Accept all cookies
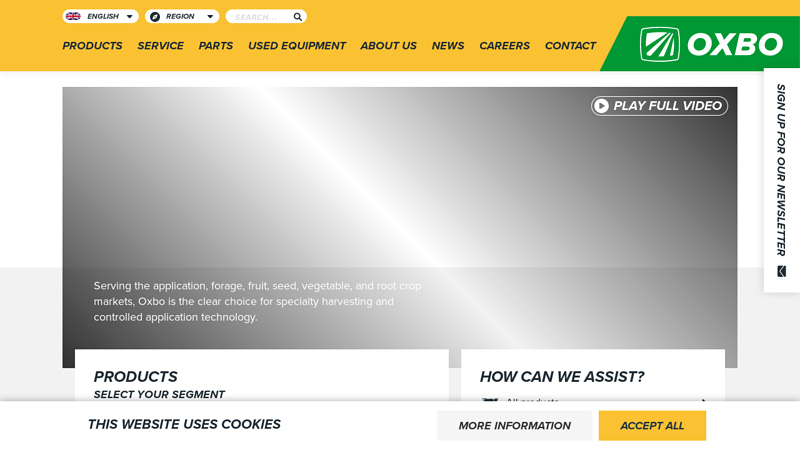 click(652, 426)
